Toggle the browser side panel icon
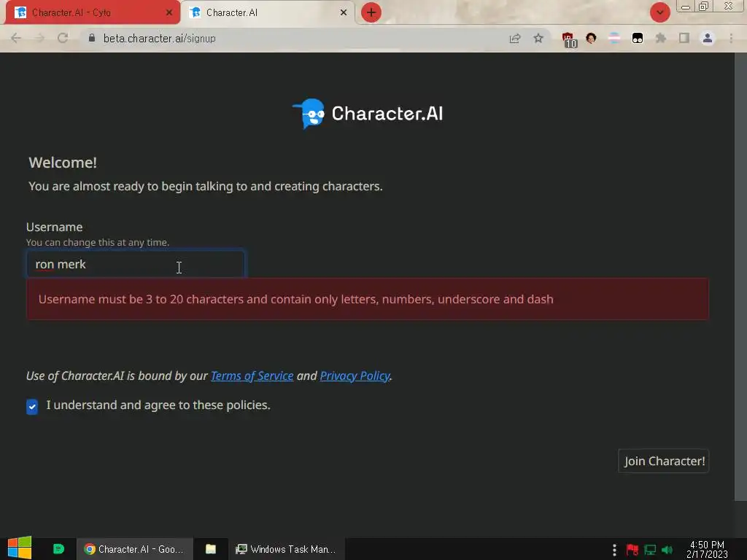This screenshot has width=747, height=560. 684,38
